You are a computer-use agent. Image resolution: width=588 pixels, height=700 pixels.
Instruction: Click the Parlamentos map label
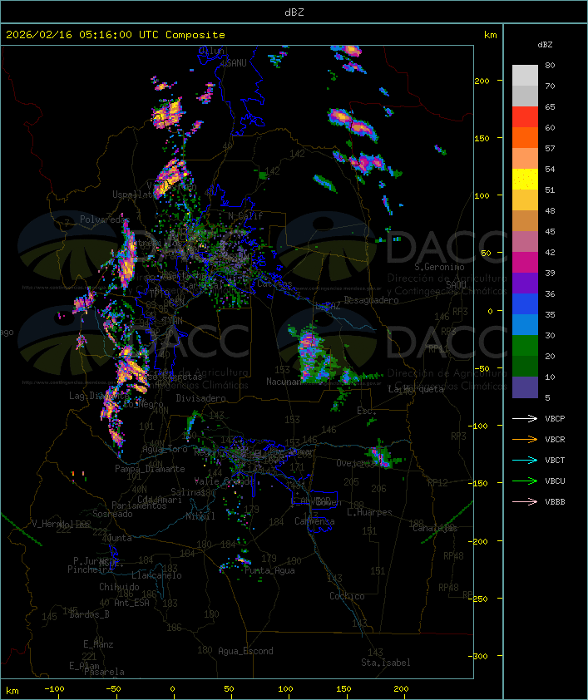139,505
